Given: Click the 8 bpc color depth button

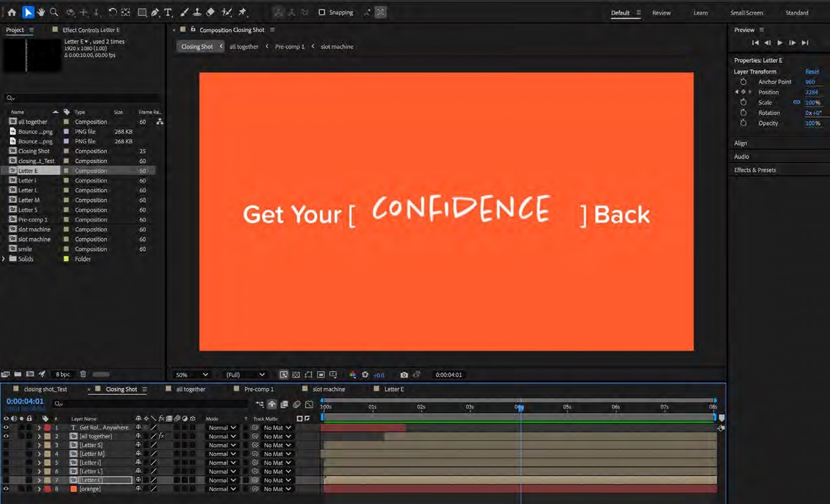Looking at the screenshot, I should [x=63, y=374].
